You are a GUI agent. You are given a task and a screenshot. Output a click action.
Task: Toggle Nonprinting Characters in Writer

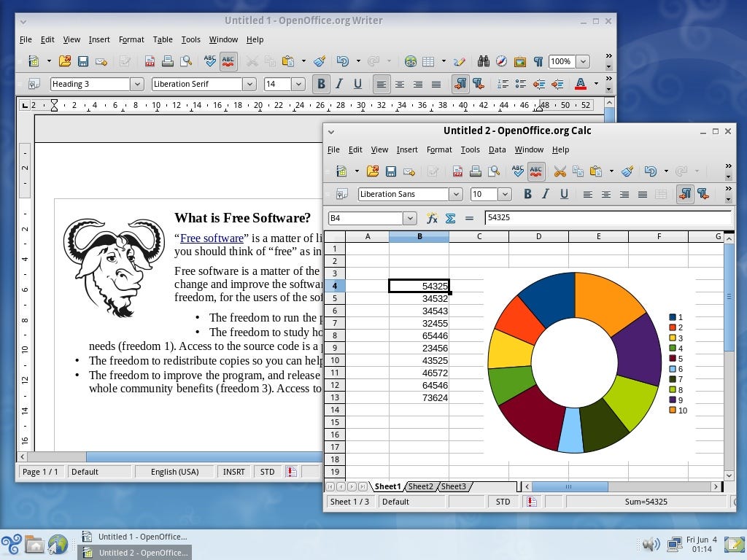pyautogui.click(x=538, y=61)
